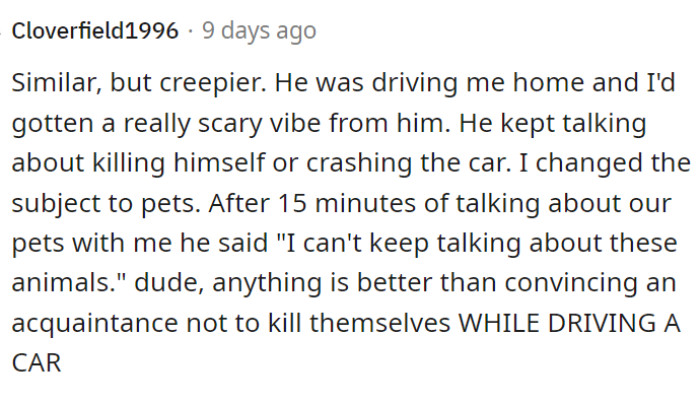Click the partial mark left of the username
The height and width of the screenshot is (403, 700).
pyautogui.click(x=1, y=32)
